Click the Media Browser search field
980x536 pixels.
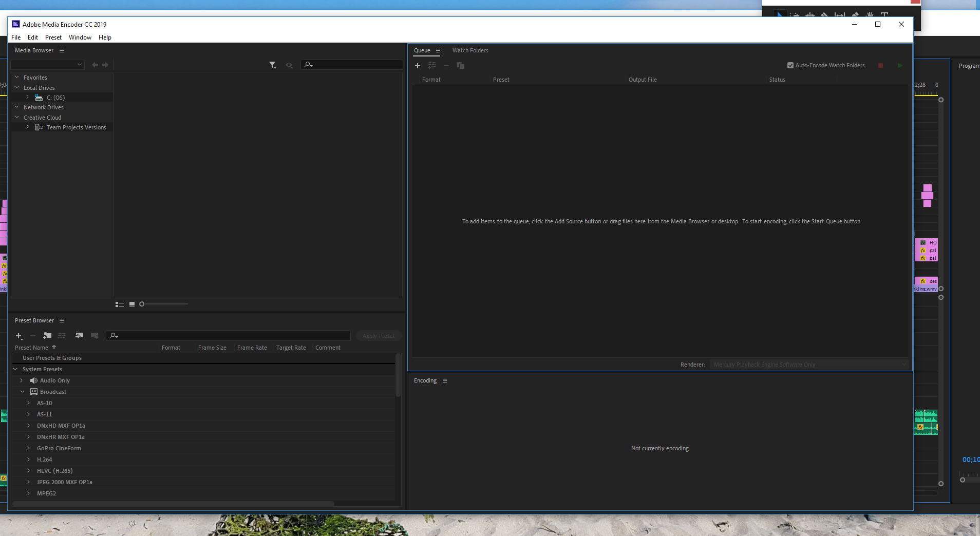pos(352,65)
